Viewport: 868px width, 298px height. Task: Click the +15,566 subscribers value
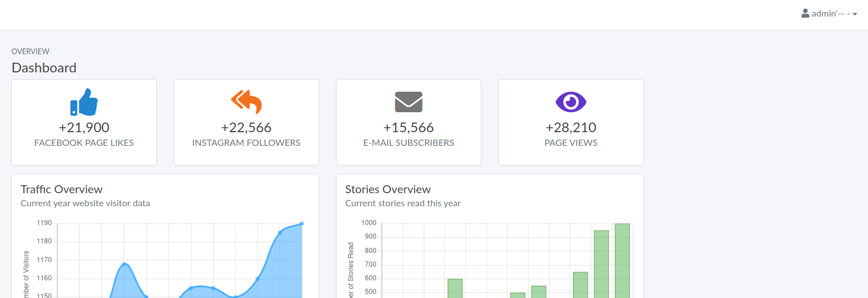point(408,128)
